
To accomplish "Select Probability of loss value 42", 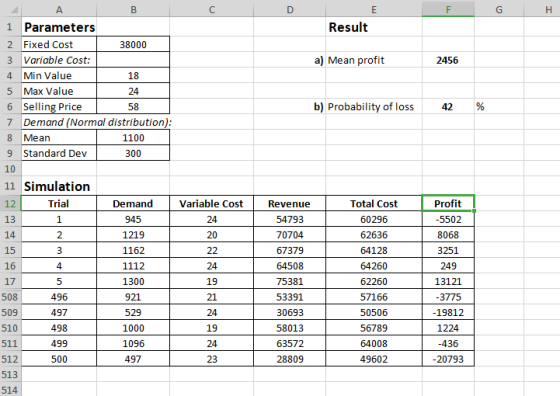I will pyautogui.click(x=448, y=106).
